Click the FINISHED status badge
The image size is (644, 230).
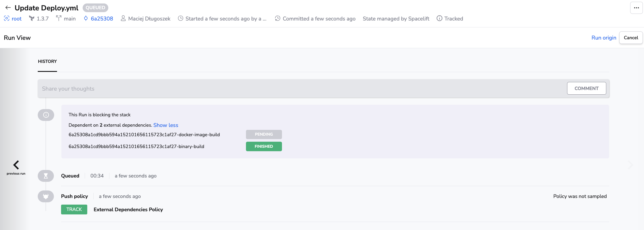tap(264, 147)
